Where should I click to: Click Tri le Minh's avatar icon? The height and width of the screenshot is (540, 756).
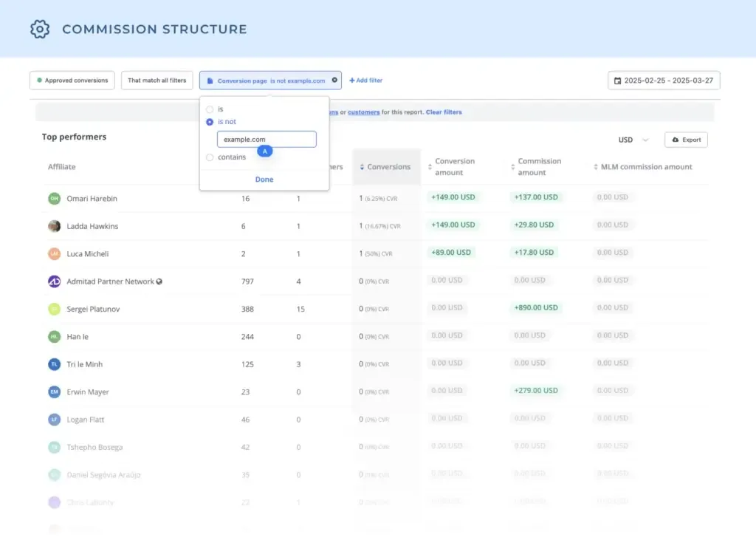(55, 364)
